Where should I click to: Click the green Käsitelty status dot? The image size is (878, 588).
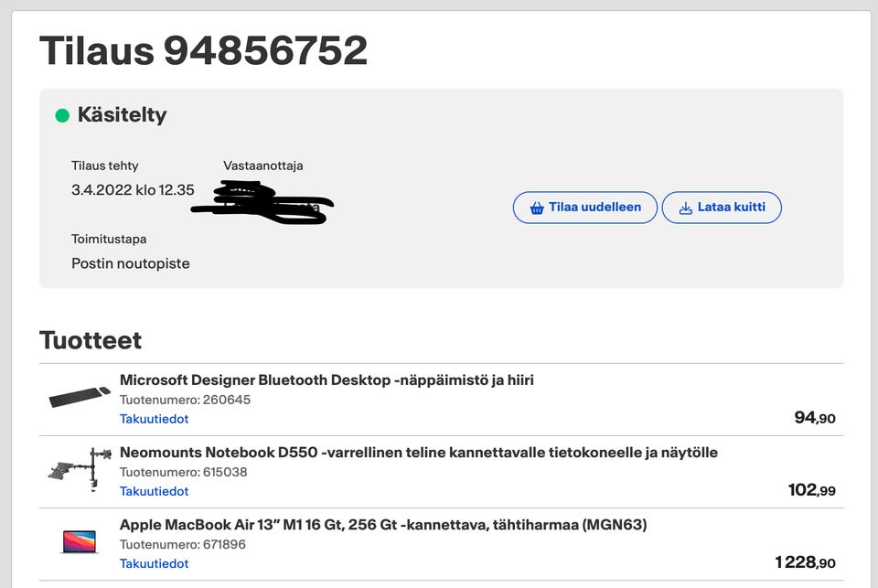click(x=62, y=115)
